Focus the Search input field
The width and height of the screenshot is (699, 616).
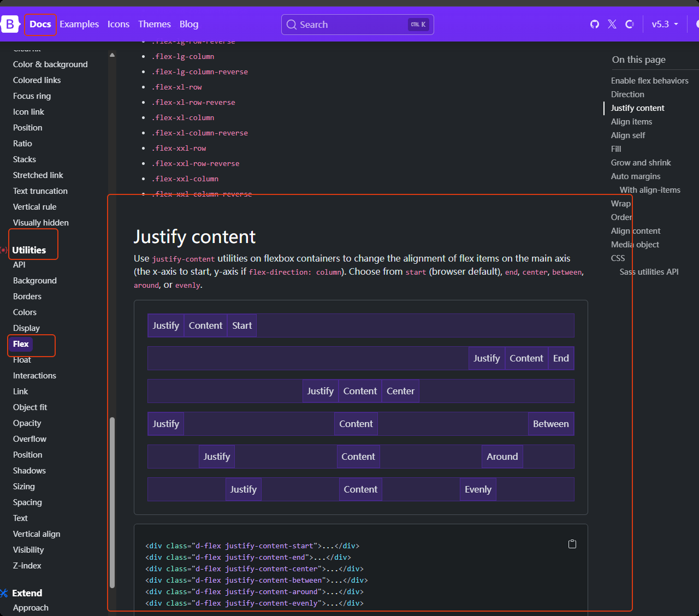358,25
